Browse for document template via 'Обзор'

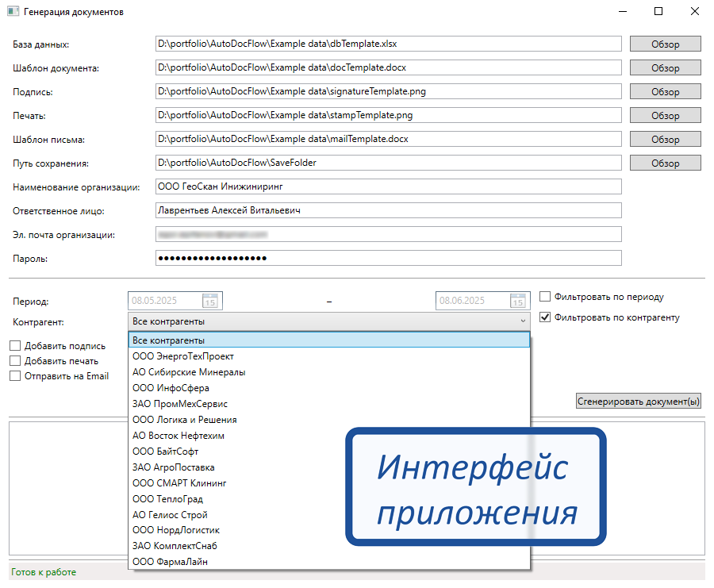(x=666, y=68)
